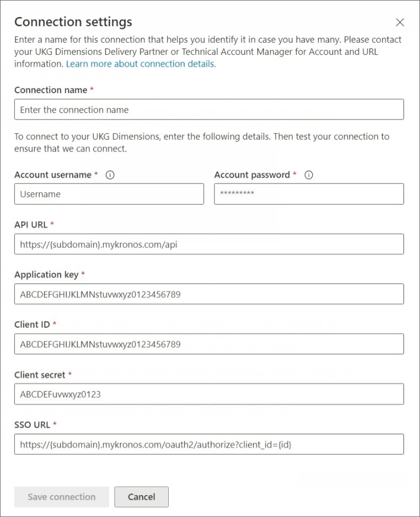Click the Connection name label
The height and width of the screenshot is (517, 420).
click(x=51, y=90)
